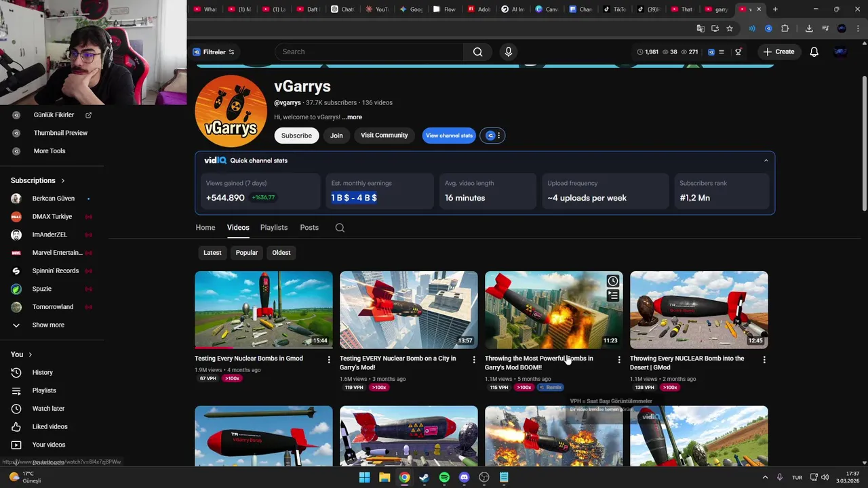Expand the Subscriptions section chevron
The image size is (868, 488).
63,181
